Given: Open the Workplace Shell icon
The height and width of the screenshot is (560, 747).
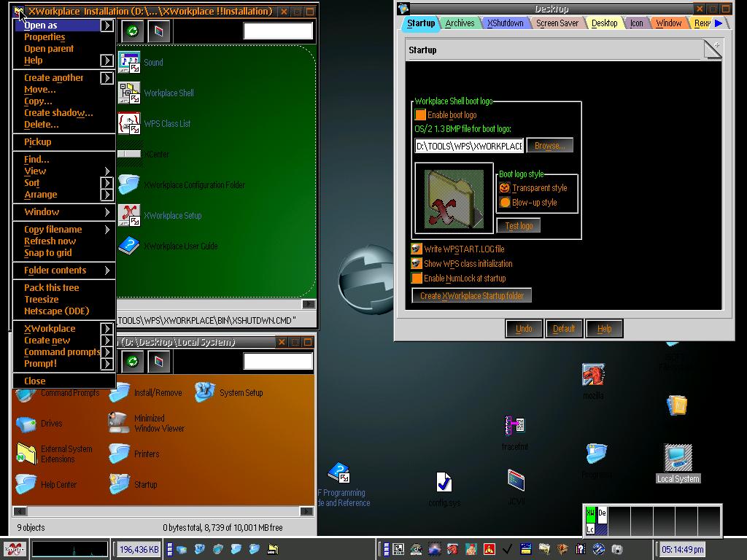Looking at the screenshot, I should pos(129,93).
